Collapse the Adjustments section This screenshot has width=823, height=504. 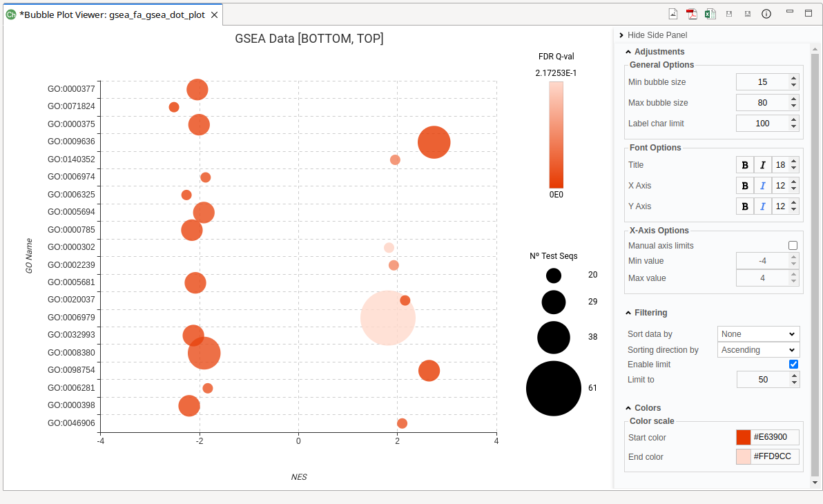(628, 52)
